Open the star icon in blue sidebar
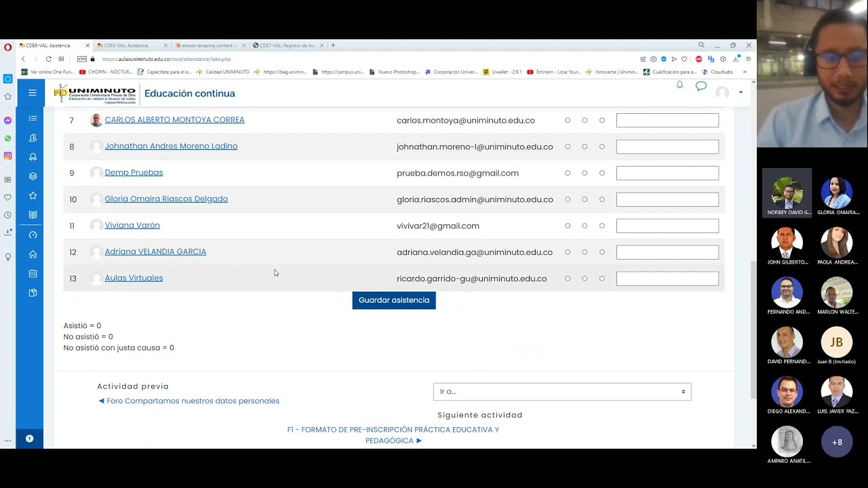 (x=33, y=196)
